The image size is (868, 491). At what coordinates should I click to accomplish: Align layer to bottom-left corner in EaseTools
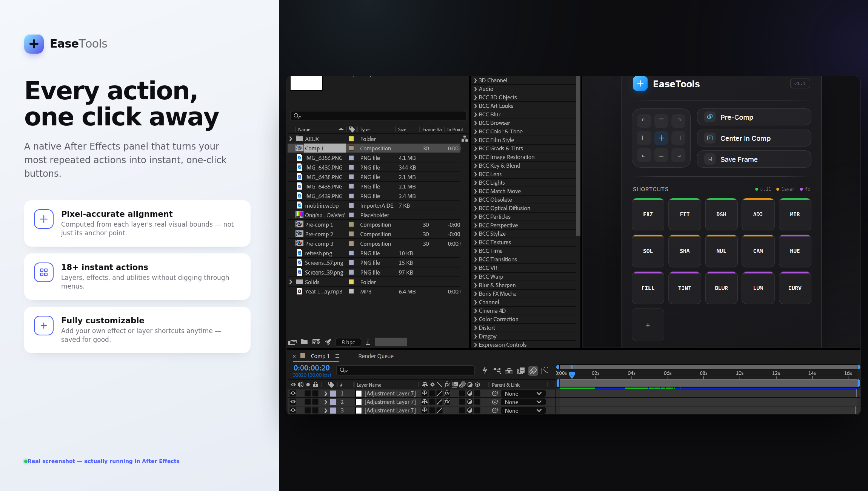click(643, 156)
